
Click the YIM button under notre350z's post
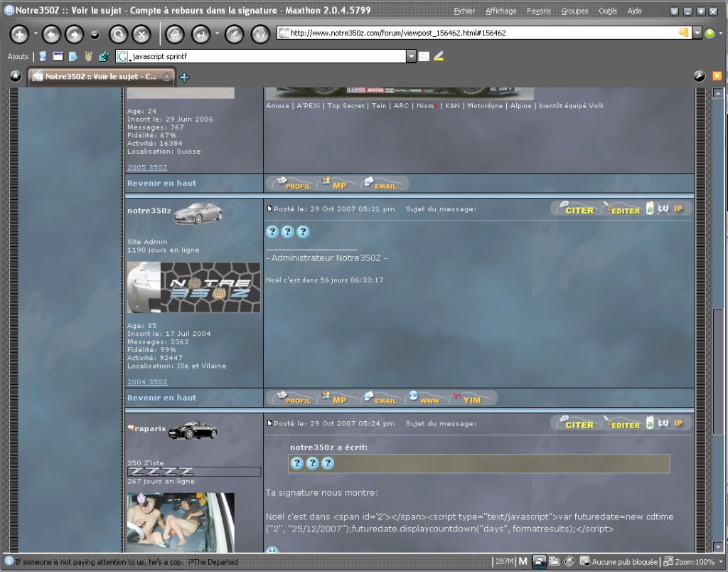[473, 398]
